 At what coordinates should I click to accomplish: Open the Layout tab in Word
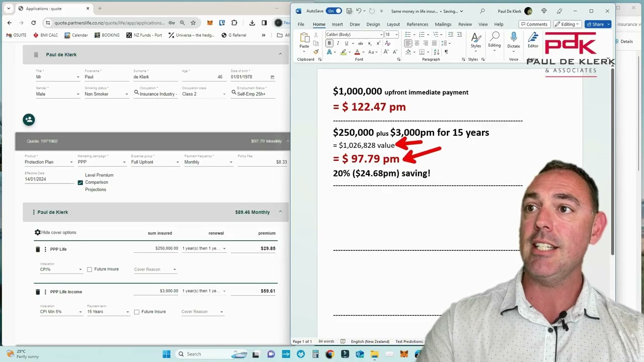[x=393, y=24]
